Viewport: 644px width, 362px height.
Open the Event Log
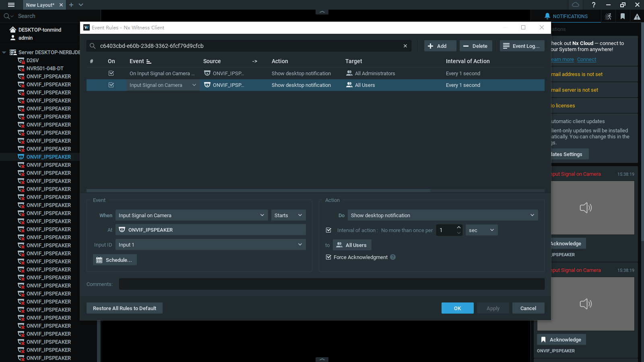tap(522, 46)
